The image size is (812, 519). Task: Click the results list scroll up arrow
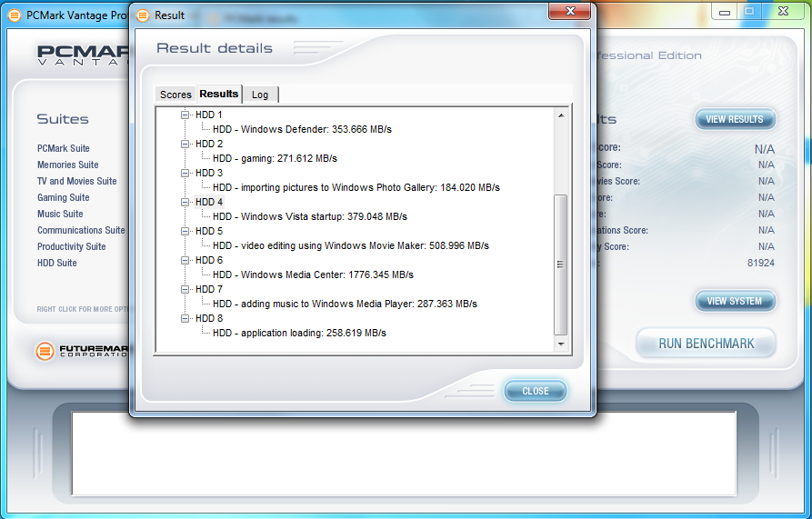point(561,115)
